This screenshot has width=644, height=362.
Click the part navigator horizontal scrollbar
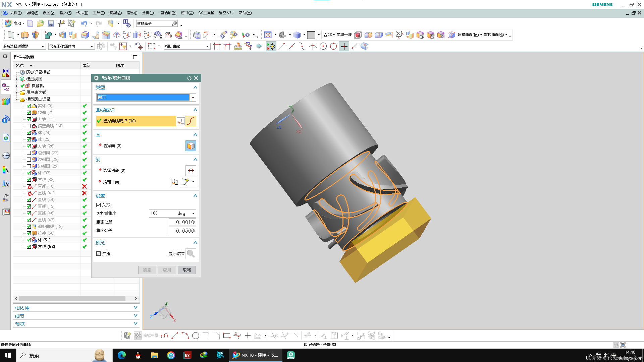72,298
